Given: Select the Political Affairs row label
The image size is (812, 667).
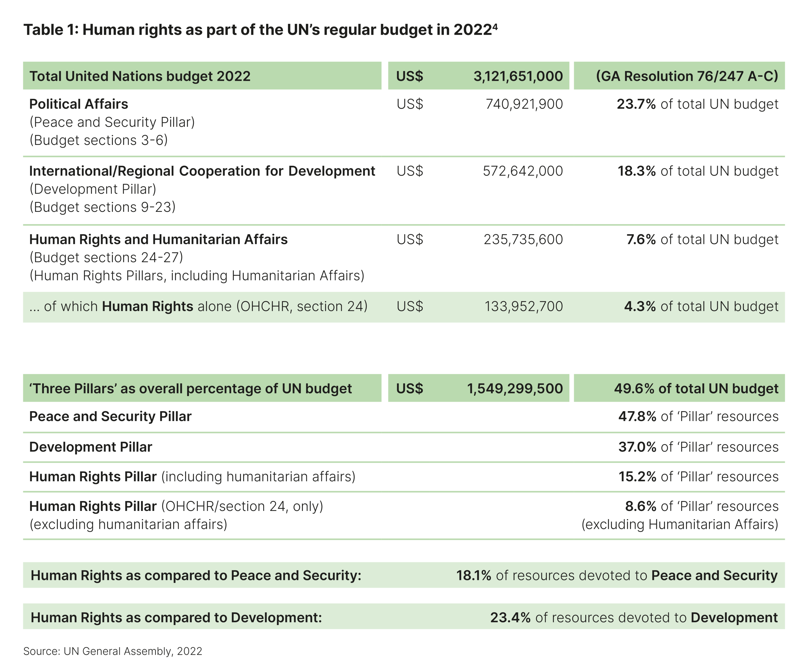Looking at the screenshot, I should 79,104.
